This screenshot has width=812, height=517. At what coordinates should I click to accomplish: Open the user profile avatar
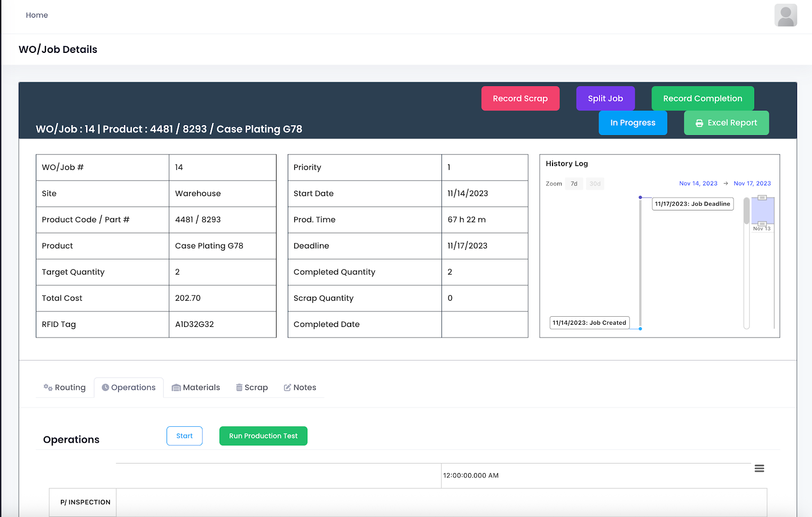[x=785, y=15]
